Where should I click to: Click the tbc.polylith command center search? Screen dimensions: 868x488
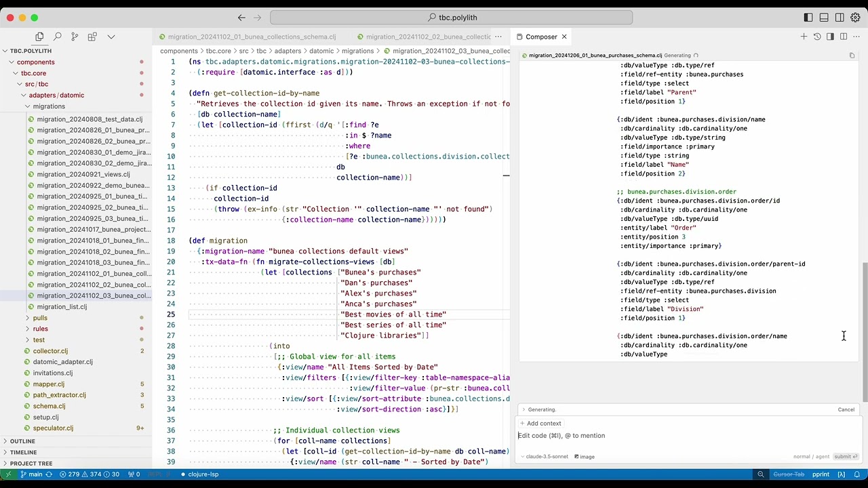tap(451, 18)
